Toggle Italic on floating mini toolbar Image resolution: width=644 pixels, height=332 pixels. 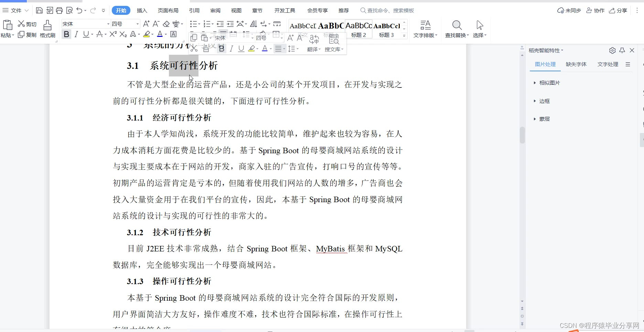coord(232,49)
